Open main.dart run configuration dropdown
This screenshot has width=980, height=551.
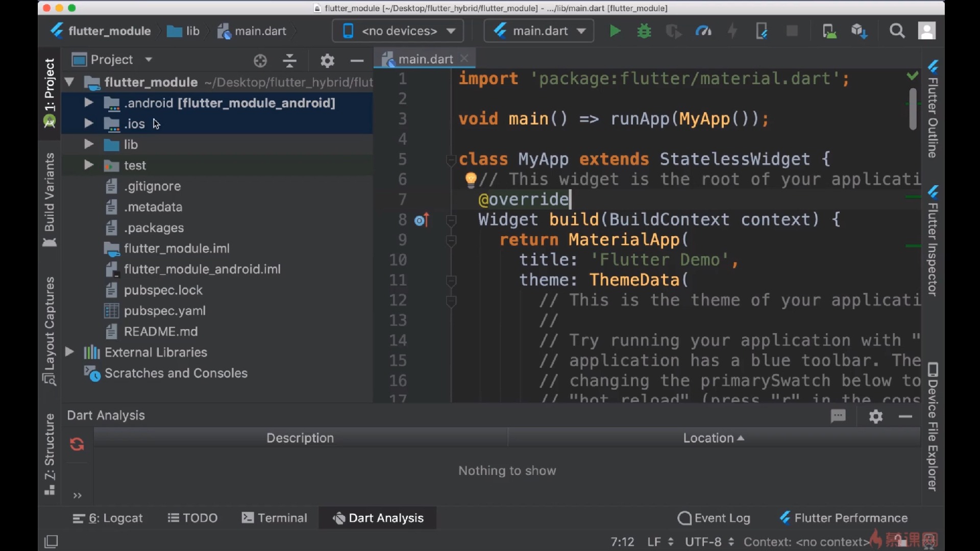click(x=539, y=31)
